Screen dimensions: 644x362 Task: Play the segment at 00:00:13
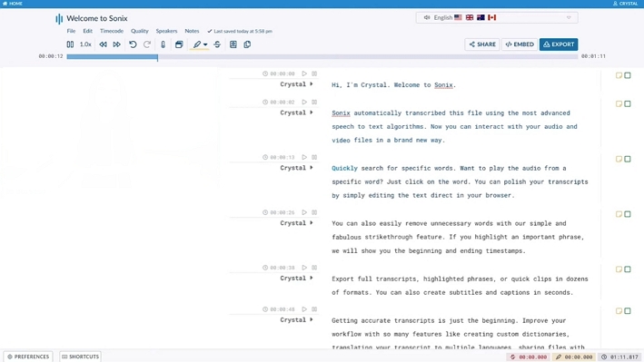tap(304, 157)
